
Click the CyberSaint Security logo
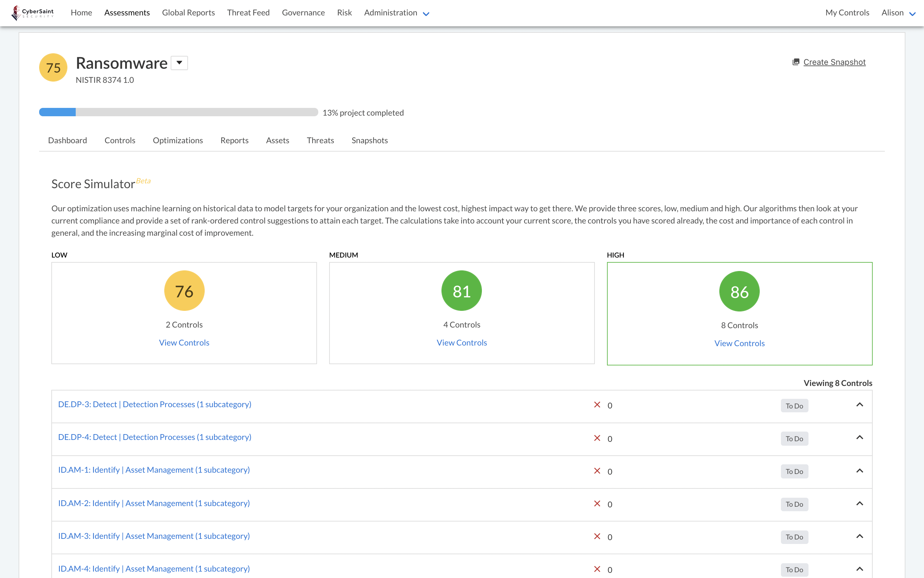pyautogui.click(x=32, y=13)
